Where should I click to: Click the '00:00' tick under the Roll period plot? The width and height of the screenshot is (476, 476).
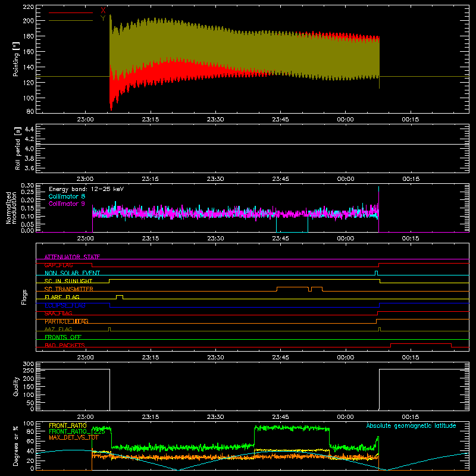tap(346, 179)
